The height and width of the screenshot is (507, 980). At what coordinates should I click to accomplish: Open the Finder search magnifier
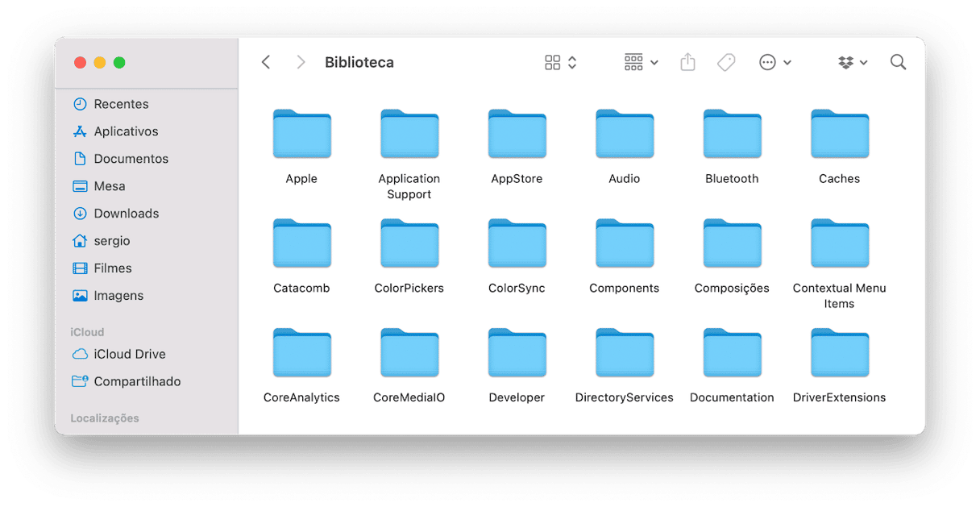pyautogui.click(x=898, y=62)
